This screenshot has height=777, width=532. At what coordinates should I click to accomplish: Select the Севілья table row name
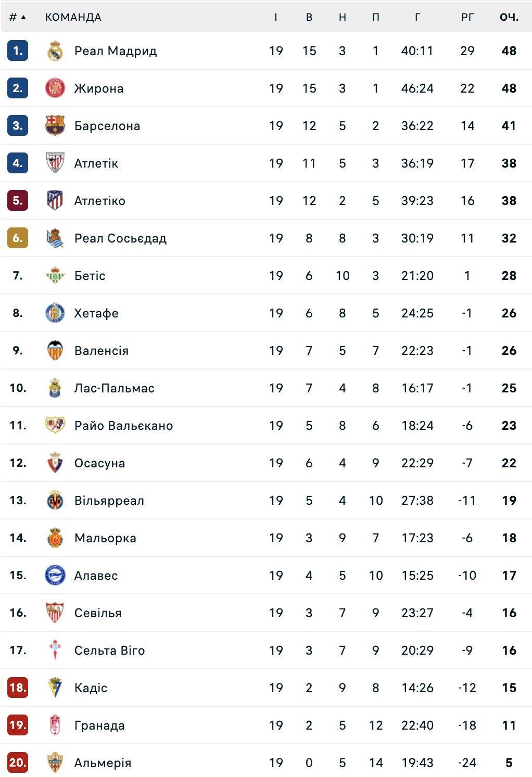[x=98, y=613]
